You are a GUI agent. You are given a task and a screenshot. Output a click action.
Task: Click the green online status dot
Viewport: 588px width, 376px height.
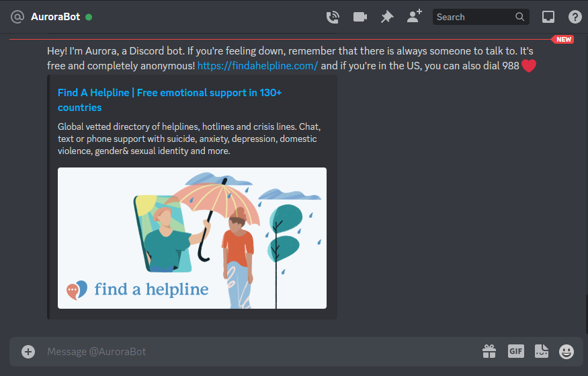89,17
